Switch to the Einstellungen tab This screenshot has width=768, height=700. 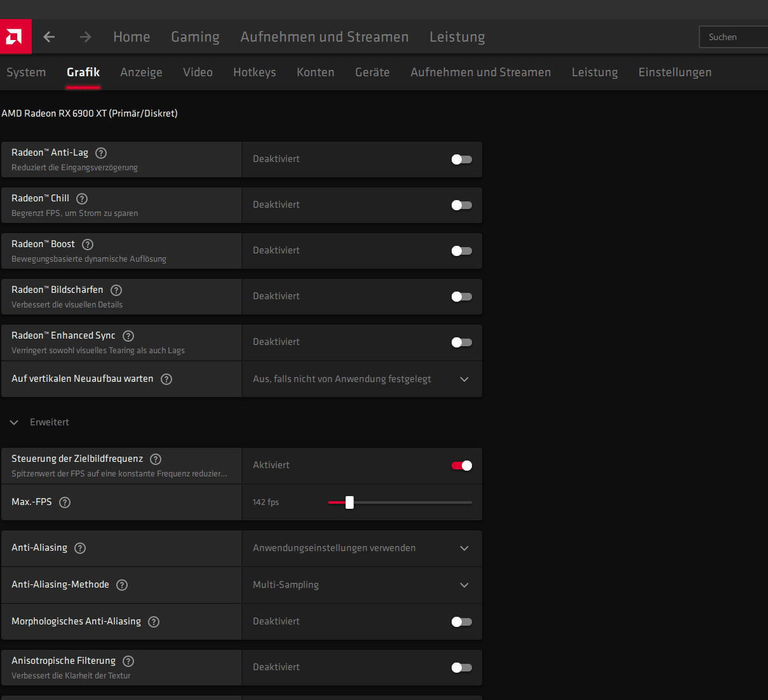click(675, 72)
